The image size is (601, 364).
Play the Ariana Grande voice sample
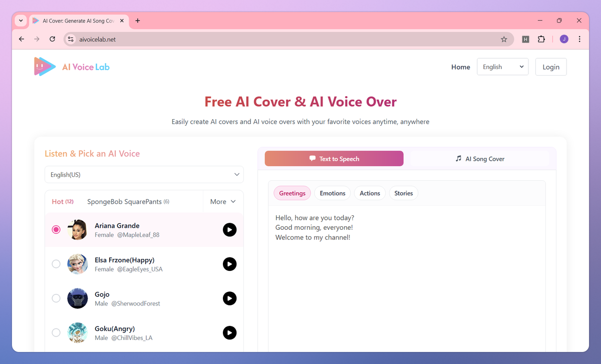point(229,230)
